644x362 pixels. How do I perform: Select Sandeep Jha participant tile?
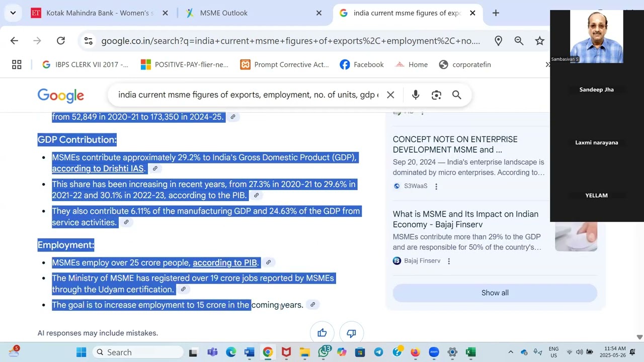(x=597, y=89)
